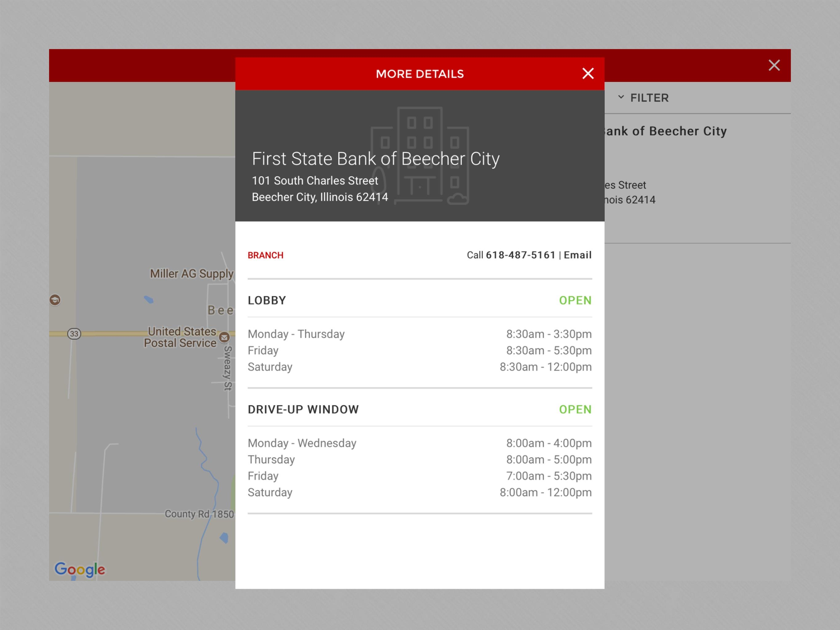Click the Drive-Up Window OPEN status

point(575,410)
